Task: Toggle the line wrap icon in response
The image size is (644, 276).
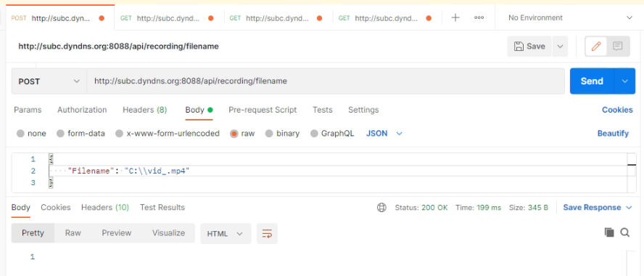Action: point(267,234)
